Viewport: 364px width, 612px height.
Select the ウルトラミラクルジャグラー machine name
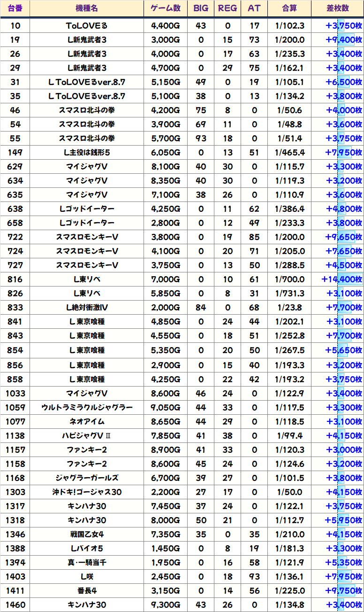click(87, 407)
